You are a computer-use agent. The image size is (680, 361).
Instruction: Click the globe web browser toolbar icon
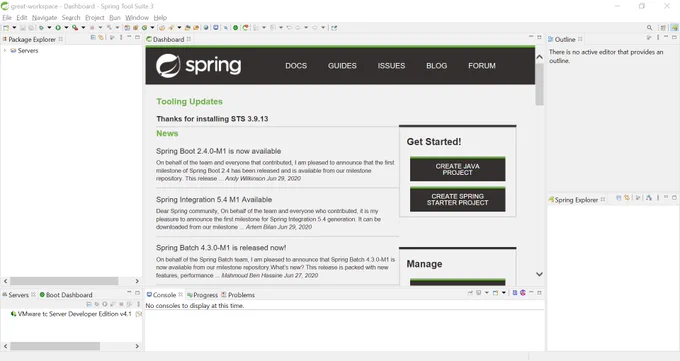click(x=206, y=28)
